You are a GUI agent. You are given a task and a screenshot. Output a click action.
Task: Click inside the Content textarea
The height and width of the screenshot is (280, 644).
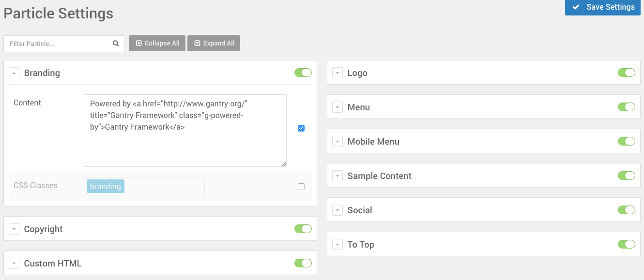tap(185, 145)
